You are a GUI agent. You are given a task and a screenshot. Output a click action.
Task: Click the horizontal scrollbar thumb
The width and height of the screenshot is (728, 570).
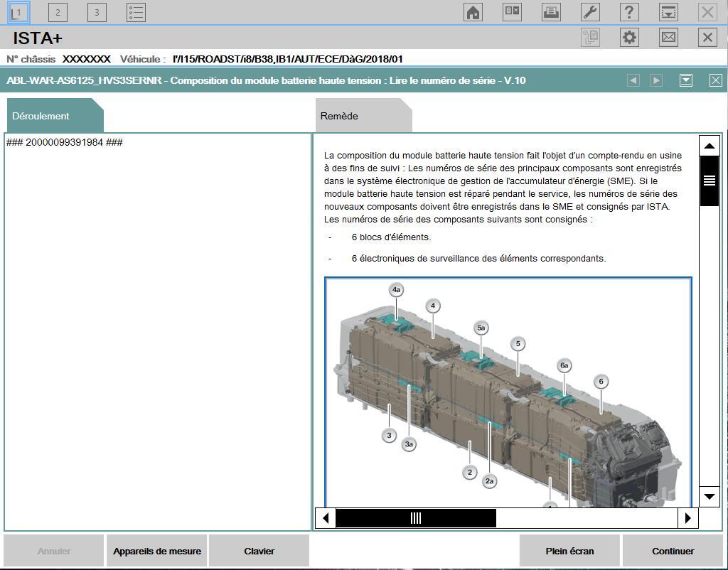pyautogui.click(x=416, y=518)
